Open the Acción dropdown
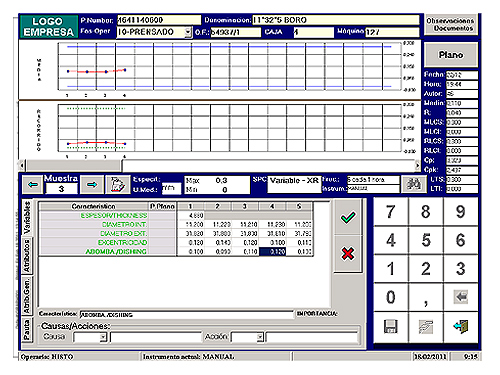The height and width of the screenshot is (375, 500). tap(260, 337)
